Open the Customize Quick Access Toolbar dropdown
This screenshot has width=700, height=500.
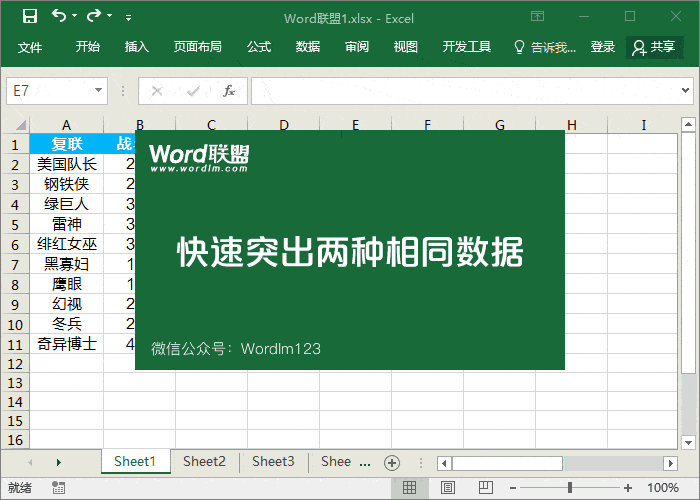pyautogui.click(x=128, y=17)
